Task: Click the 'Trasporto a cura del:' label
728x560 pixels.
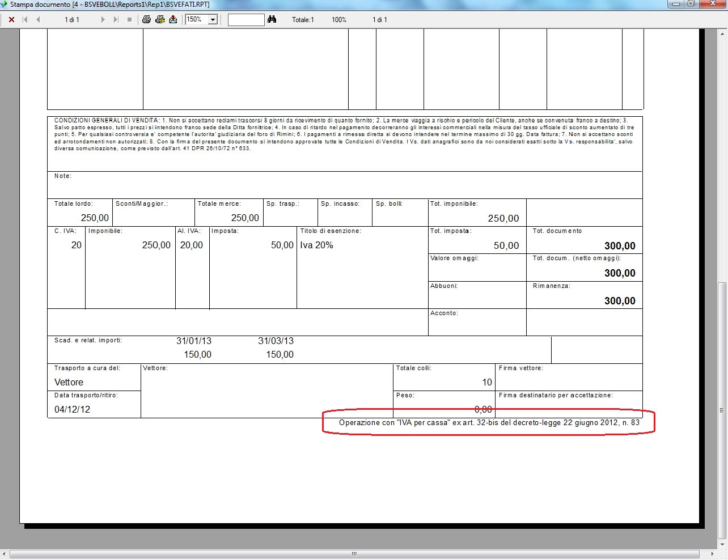Action: click(x=87, y=368)
